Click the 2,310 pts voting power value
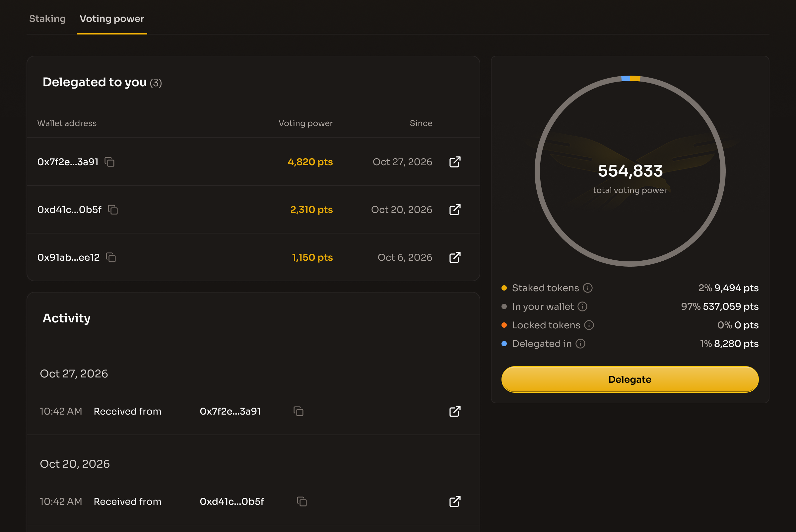796x532 pixels. (x=311, y=210)
